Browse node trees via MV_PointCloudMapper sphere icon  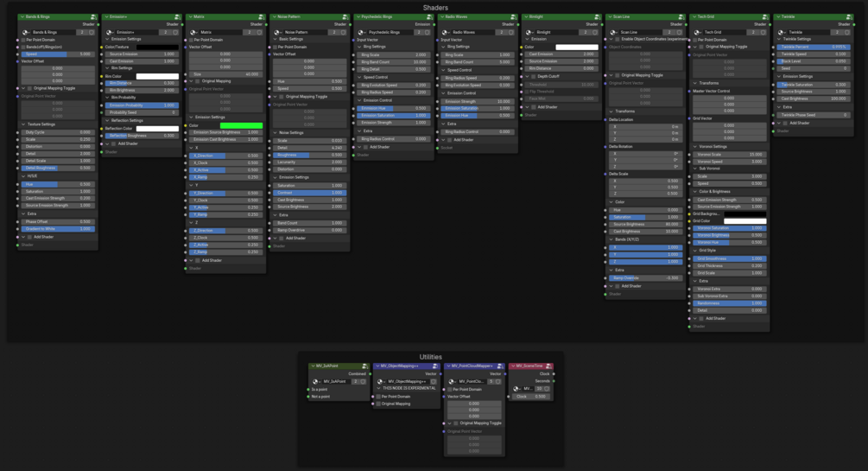coord(453,381)
